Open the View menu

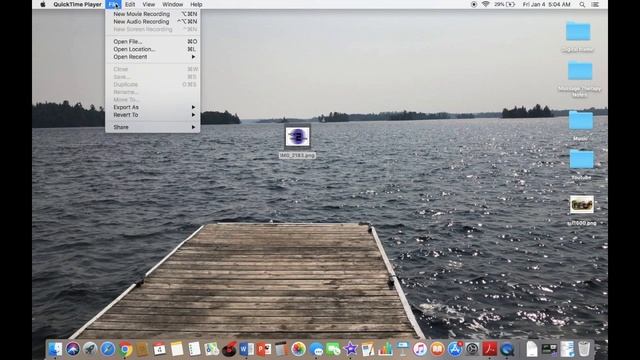(149, 4)
